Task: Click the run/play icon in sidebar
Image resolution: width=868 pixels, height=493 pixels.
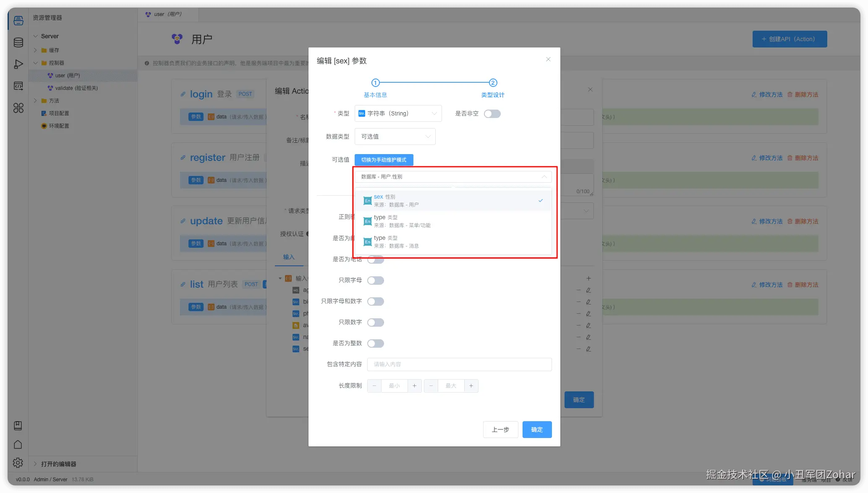Action: click(x=18, y=64)
